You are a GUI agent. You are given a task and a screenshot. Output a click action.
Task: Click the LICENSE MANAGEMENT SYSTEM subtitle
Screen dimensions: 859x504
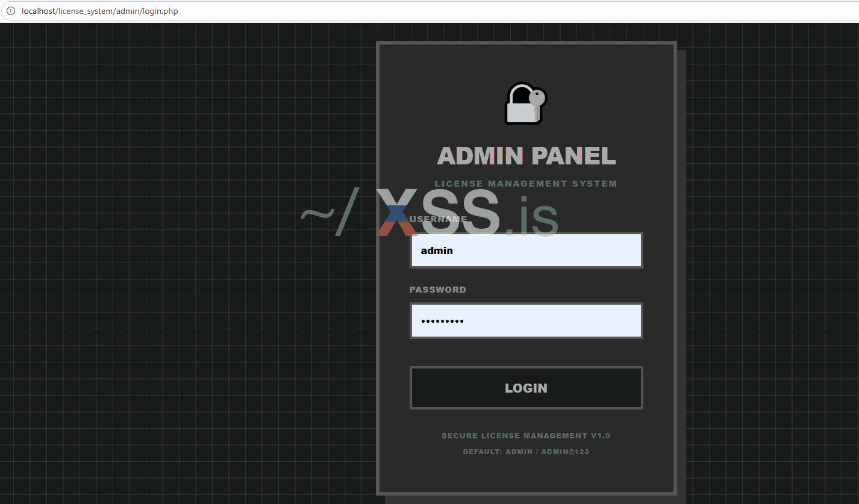(x=526, y=184)
